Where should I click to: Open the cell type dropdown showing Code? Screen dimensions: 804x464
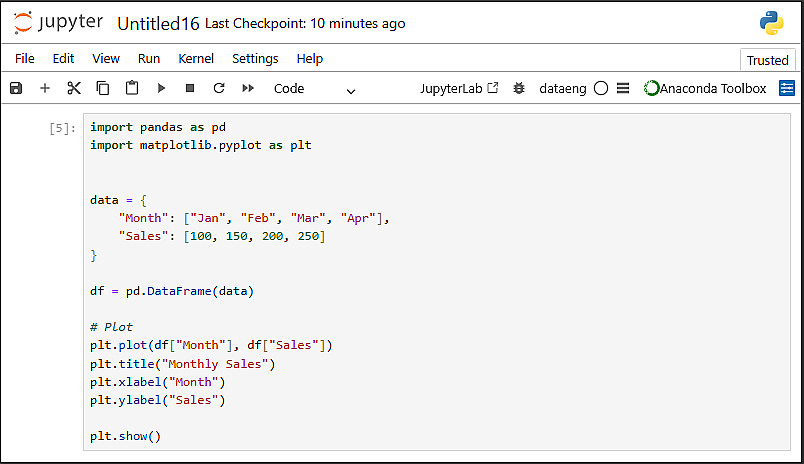pos(314,89)
